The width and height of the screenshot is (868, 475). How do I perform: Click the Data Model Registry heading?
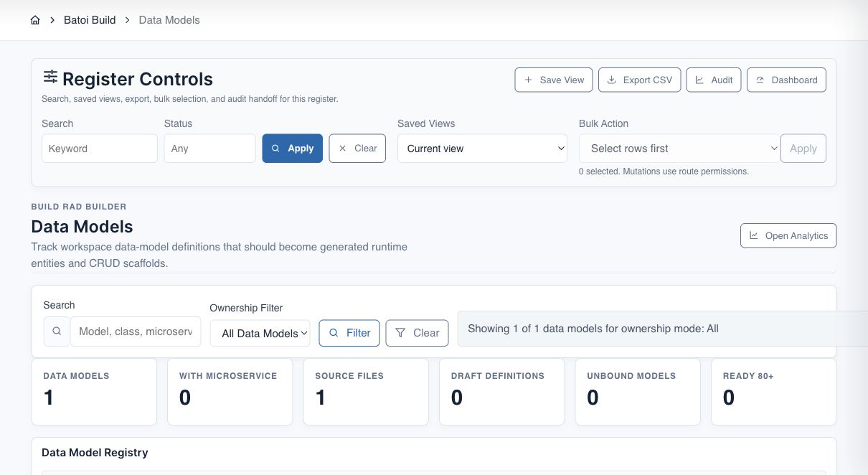pos(95,453)
